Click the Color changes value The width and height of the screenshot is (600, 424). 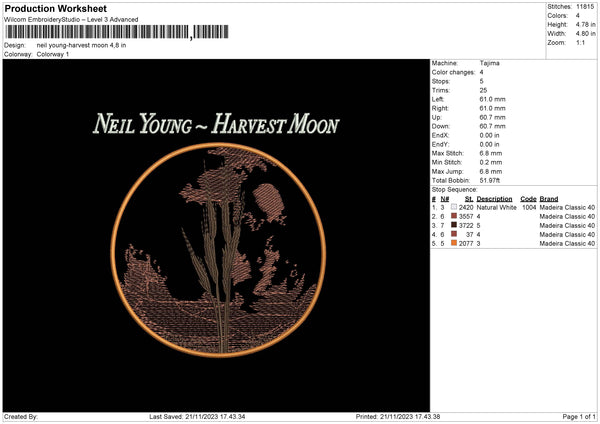click(x=481, y=72)
